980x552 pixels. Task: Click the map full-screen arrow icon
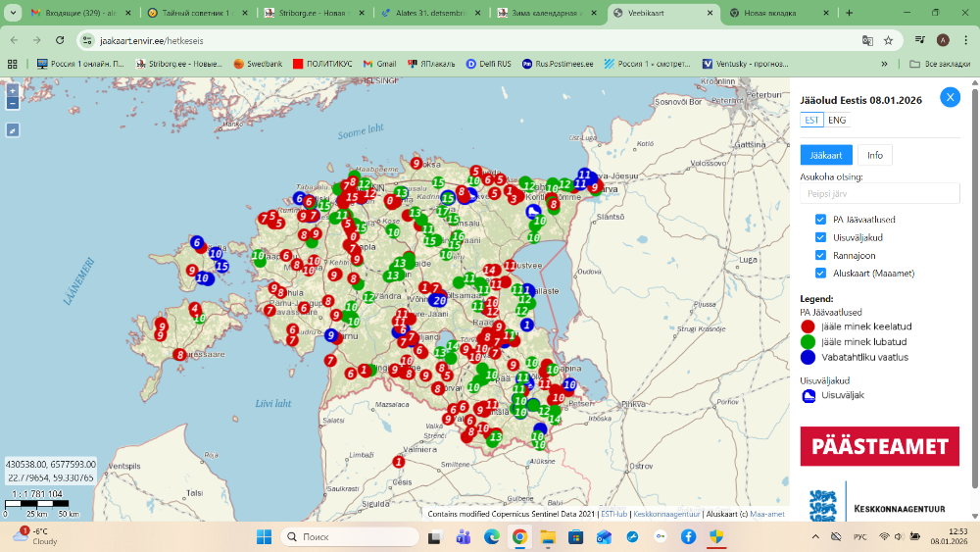12,129
